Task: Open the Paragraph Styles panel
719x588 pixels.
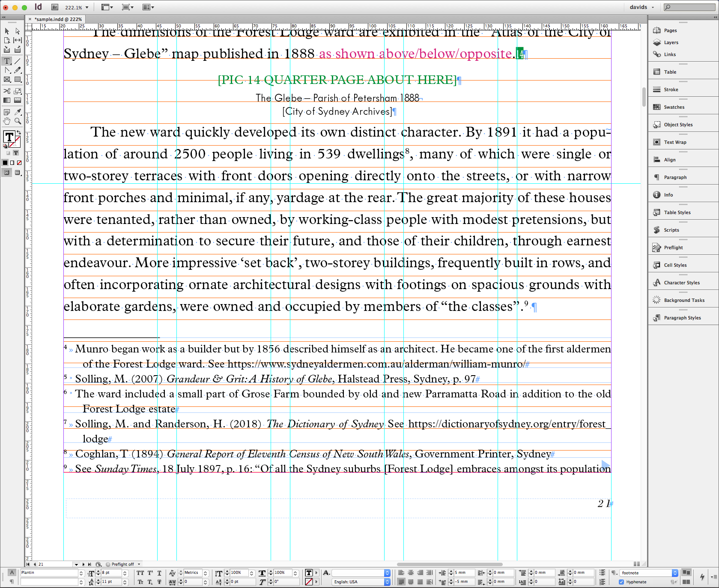Action: coord(682,318)
